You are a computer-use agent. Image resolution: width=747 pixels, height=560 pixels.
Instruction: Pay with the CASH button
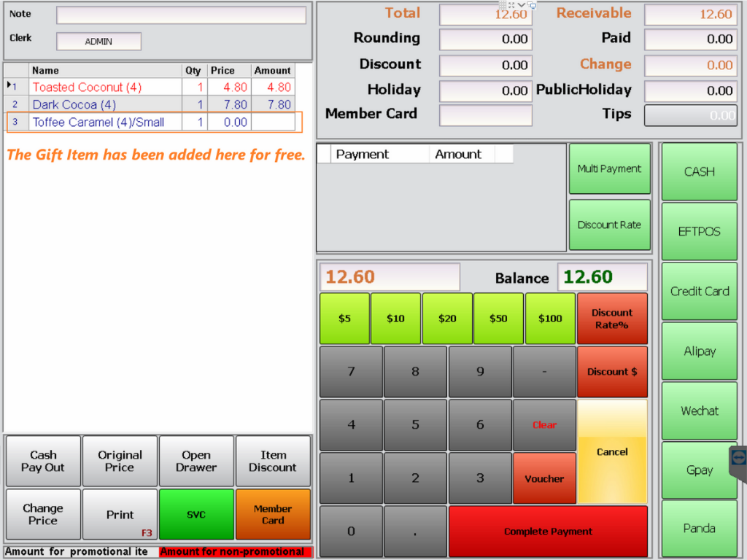(699, 172)
